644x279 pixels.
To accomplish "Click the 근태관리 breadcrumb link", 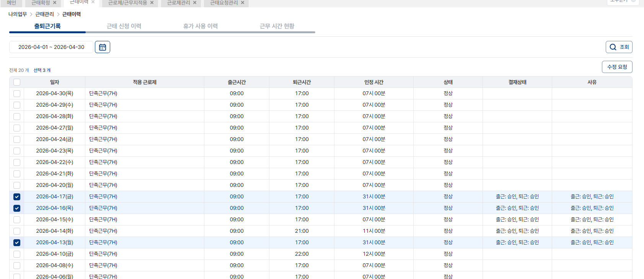I will [x=45, y=14].
